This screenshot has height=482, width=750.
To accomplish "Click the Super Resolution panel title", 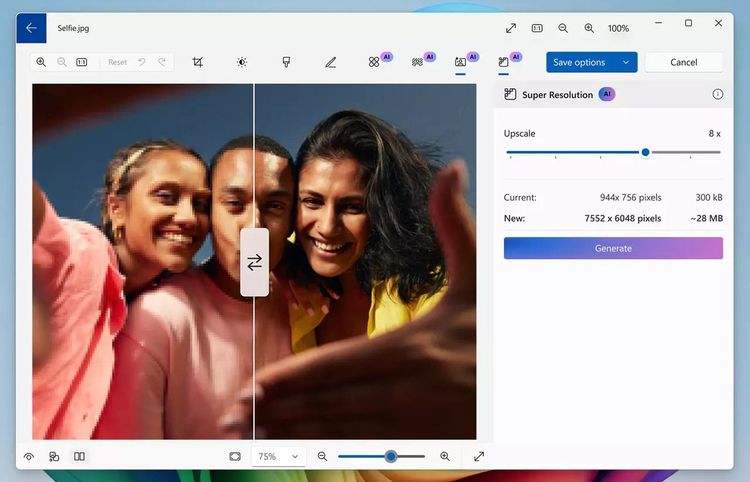I will point(557,95).
